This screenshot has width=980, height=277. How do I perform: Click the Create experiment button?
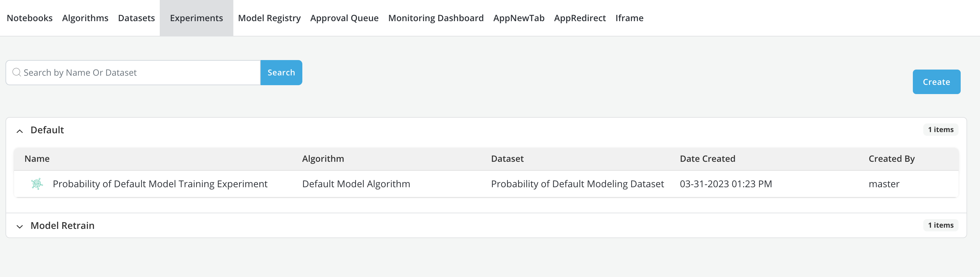936,82
